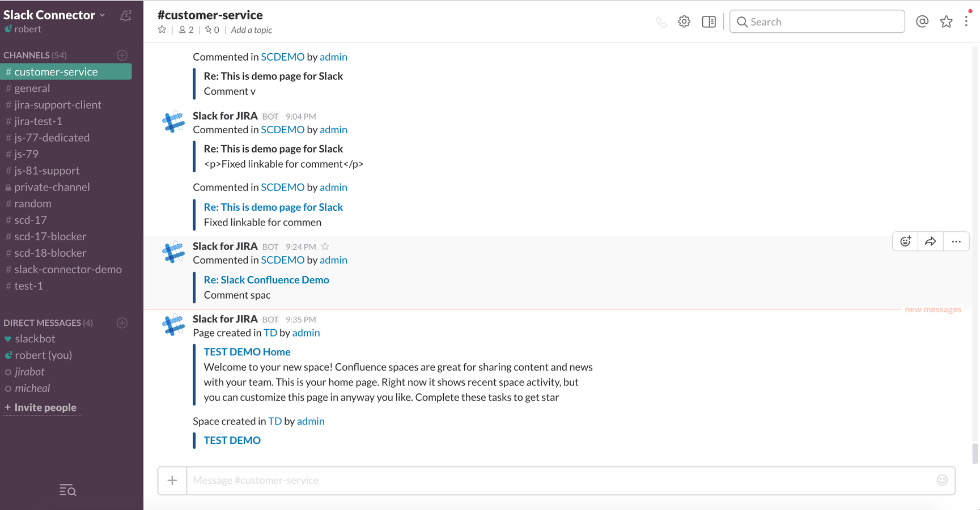Focus the Search box
980x510 pixels.
tap(817, 22)
